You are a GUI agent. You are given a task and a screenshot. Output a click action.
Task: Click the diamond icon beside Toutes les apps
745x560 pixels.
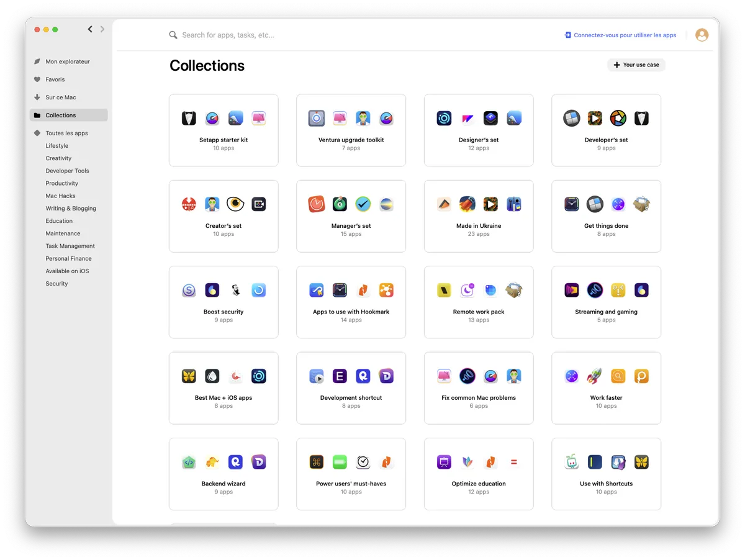37,133
